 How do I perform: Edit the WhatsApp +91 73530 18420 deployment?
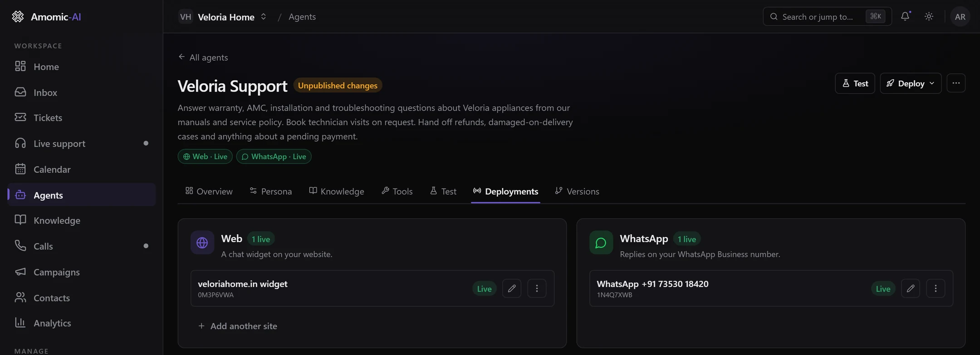pos(911,288)
